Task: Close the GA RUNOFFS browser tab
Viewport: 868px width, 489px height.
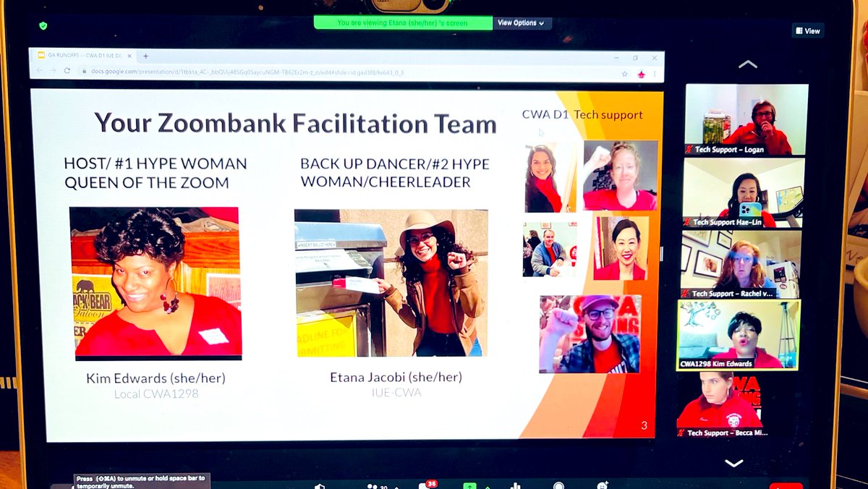Action: click(x=129, y=56)
